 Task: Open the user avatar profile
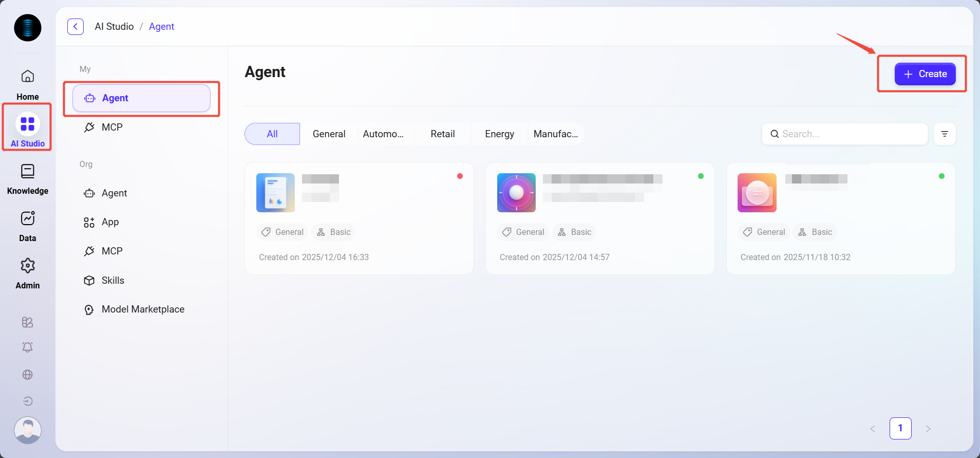[x=28, y=430]
